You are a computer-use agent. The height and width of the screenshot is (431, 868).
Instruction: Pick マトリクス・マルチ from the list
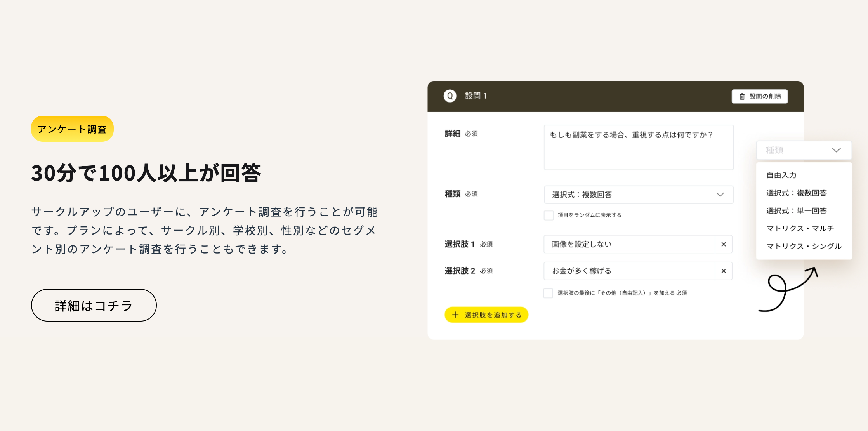(x=800, y=228)
